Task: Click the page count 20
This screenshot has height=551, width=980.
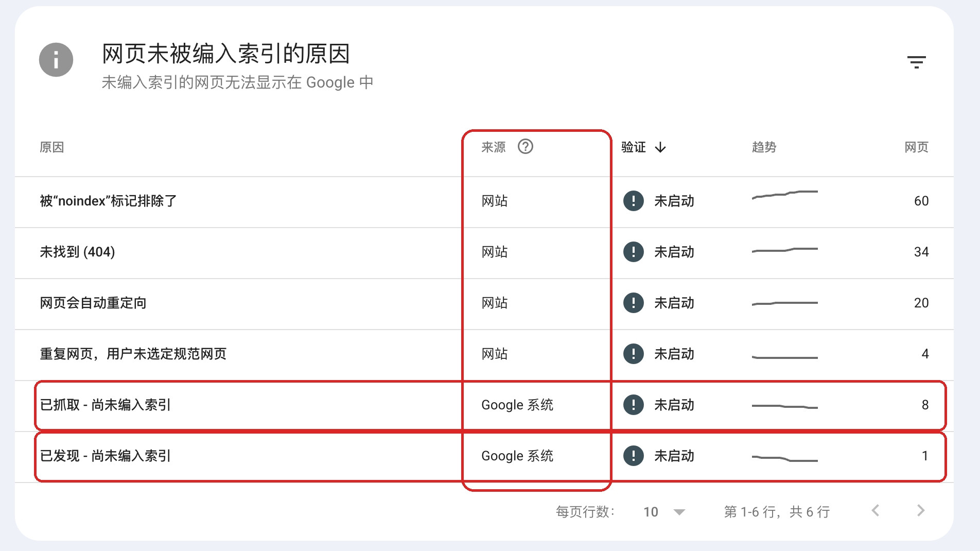Action: point(921,303)
